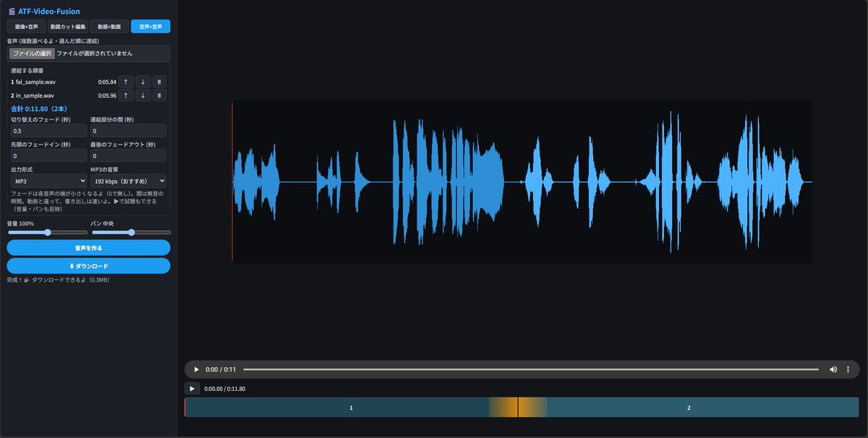Delete in_sample.wav from the list

pos(160,96)
